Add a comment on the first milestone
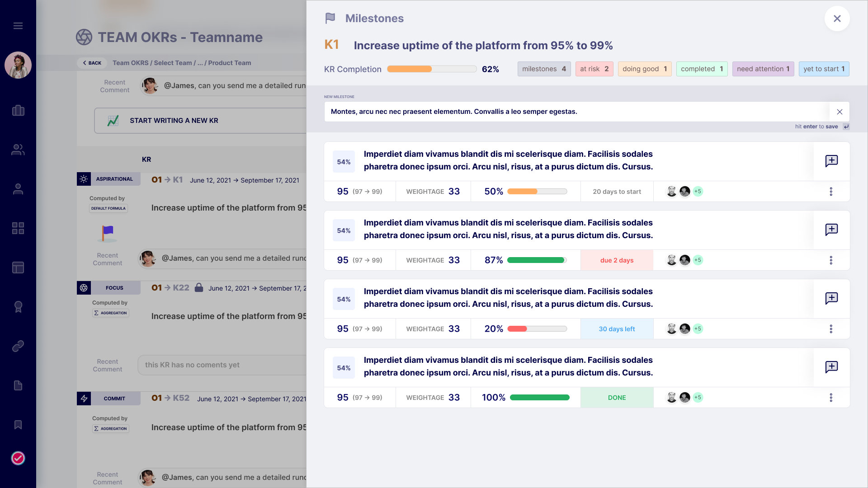Image resolution: width=868 pixels, height=488 pixels. [831, 161]
